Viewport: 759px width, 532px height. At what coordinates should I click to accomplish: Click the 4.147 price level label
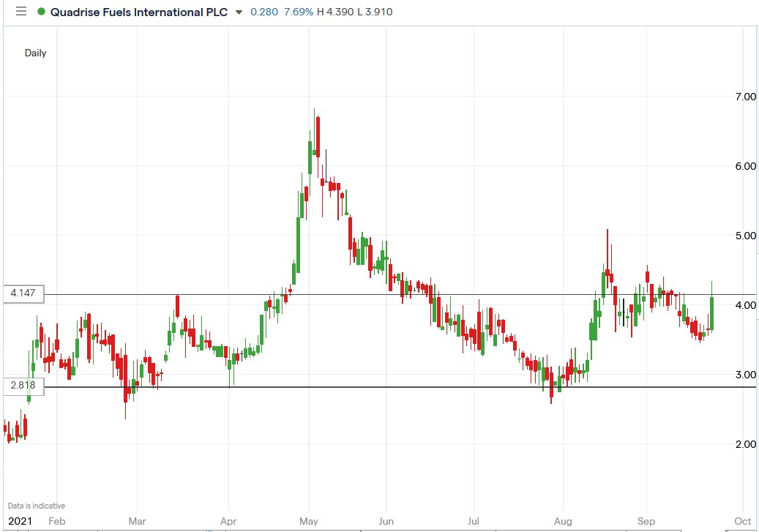click(23, 293)
